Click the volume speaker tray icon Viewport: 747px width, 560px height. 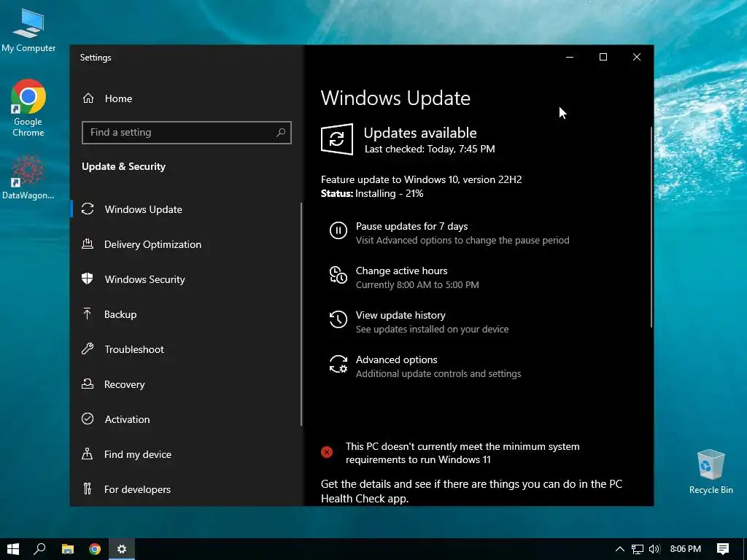[x=654, y=549]
